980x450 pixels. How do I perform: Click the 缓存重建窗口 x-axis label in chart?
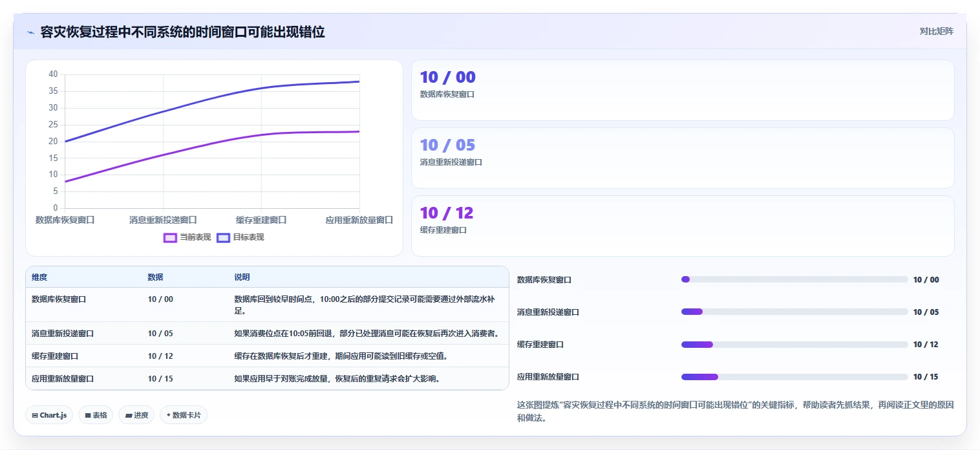[261, 220]
